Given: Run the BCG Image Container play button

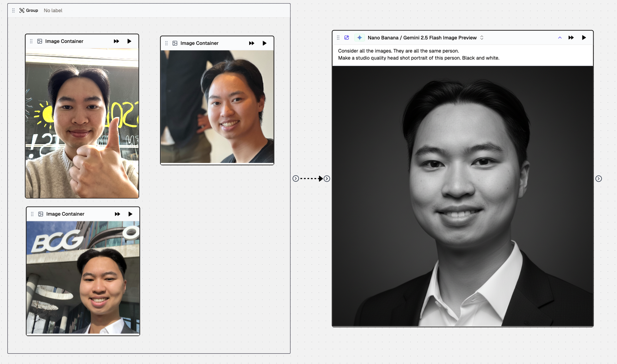Looking at the screenshot, I should (x=130, y=214).
